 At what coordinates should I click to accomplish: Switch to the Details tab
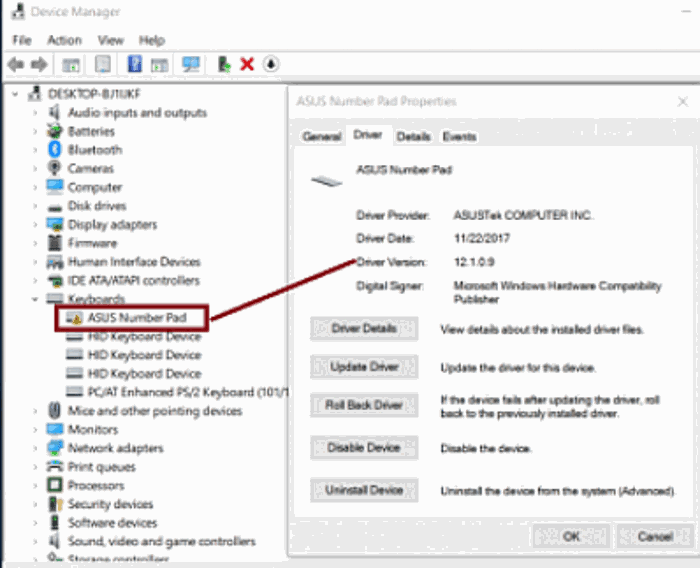413,136
